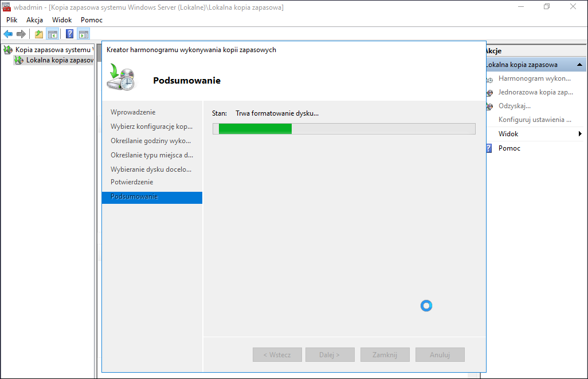Image resolution: width=588 pixels, height=379 pixels.
Task: Click the Zamknij button
Action: tap(385, 354)
